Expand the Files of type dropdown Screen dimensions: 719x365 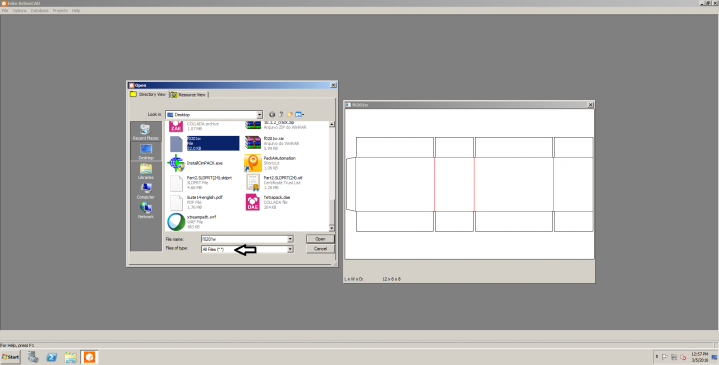coord(290,249)
